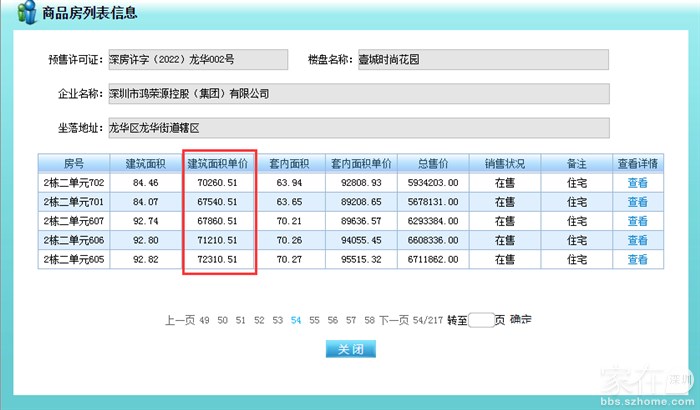The width and height of the screenshot is (700, 410).
Task: Select page 52 in pagination
Action: (x=259, y=321)
